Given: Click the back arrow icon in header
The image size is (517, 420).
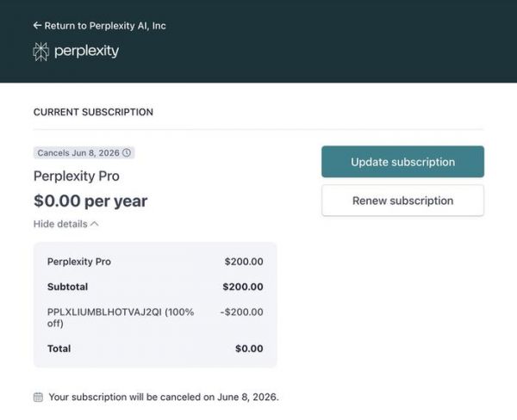Looking at the screenshot, I should click(x=37, y=26).
